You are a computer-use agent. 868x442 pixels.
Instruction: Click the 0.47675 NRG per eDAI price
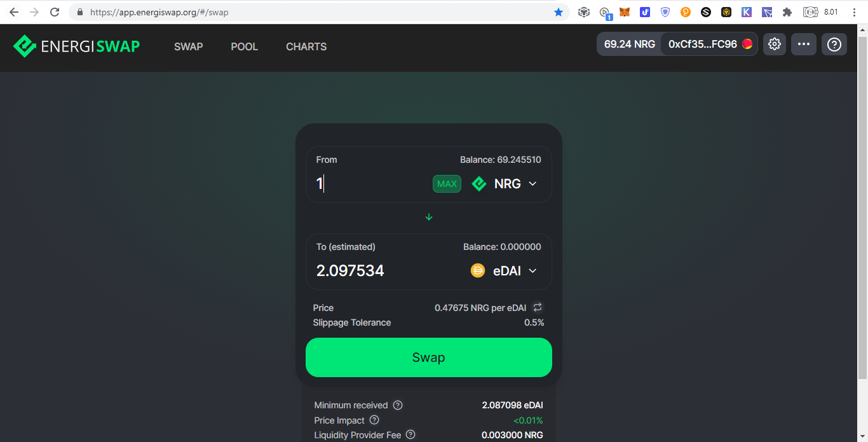480,308
